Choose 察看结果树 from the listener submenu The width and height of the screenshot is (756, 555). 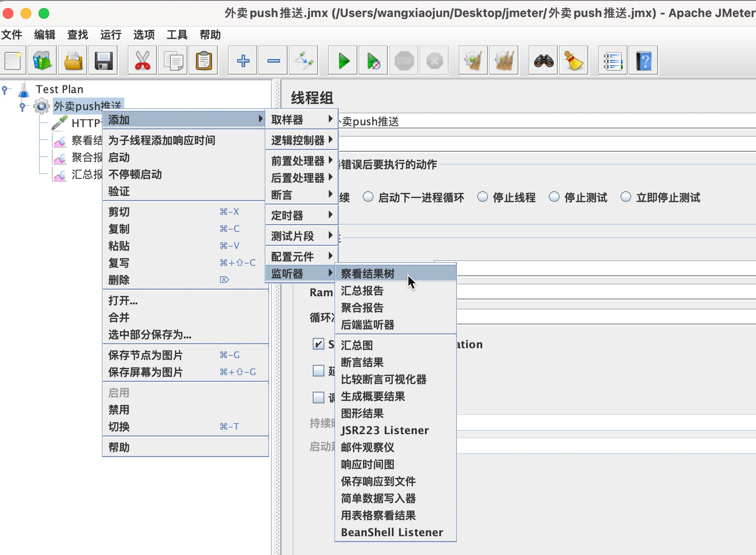coord(395,273)
